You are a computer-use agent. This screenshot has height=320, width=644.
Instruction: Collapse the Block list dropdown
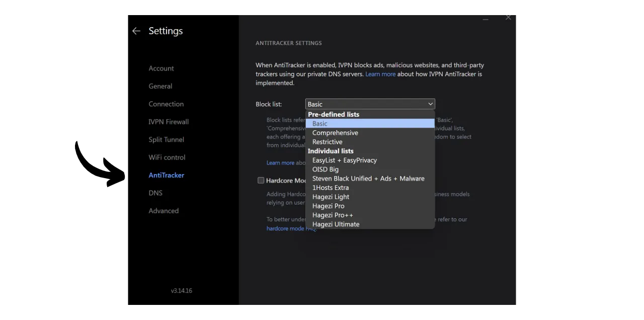pos(370,104)
